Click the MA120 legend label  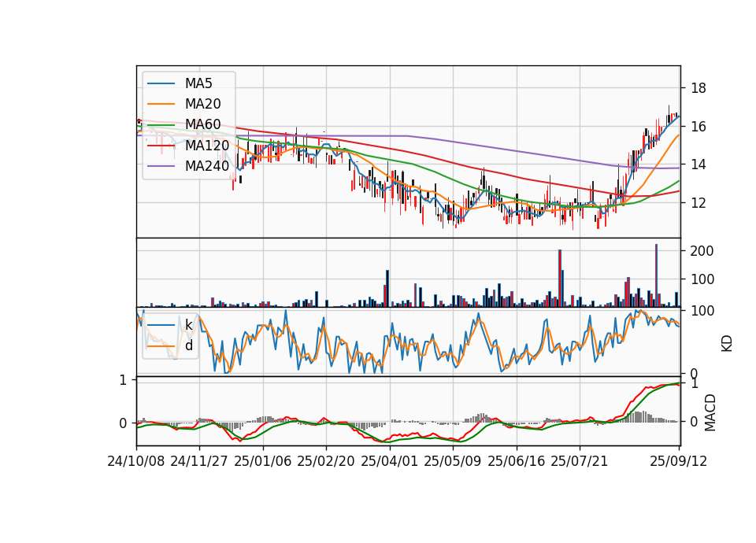tap(207, 146)
